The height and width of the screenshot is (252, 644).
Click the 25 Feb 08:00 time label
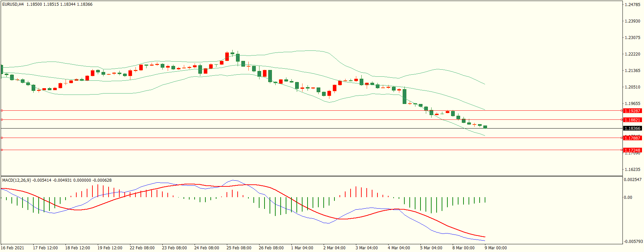coord(239,248)
